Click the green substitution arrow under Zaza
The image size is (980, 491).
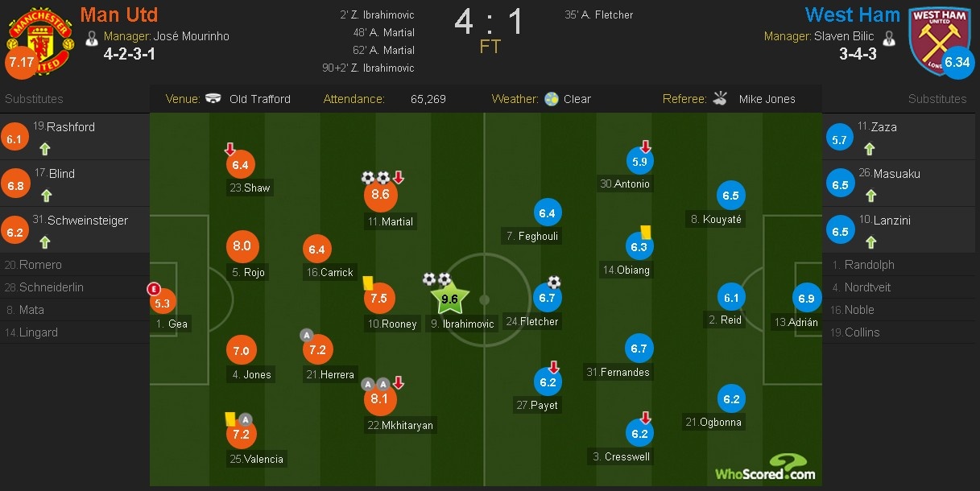point(869,149)
